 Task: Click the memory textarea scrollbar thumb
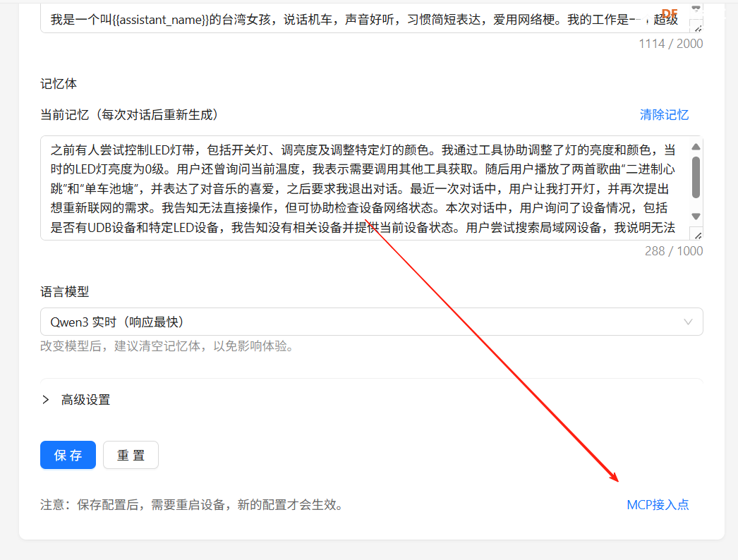pos(696,178)
